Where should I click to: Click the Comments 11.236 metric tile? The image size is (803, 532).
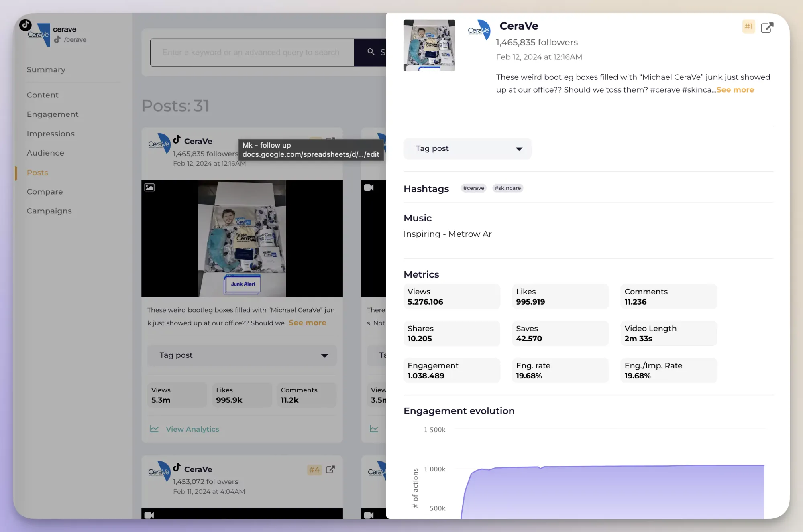(668, 296)
